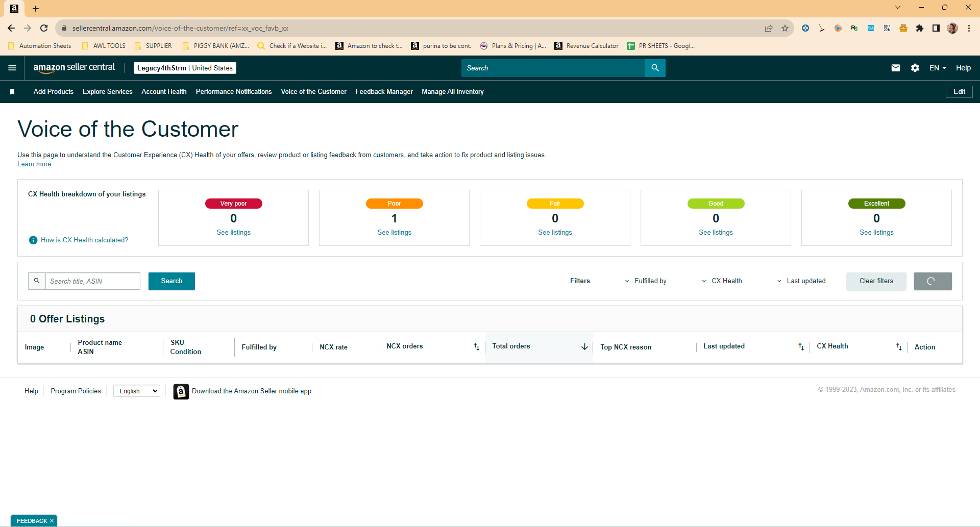Open the Chrome three-dot menu
The height and width of the screenshot is (527, 980).
click(x=969, y=28)
